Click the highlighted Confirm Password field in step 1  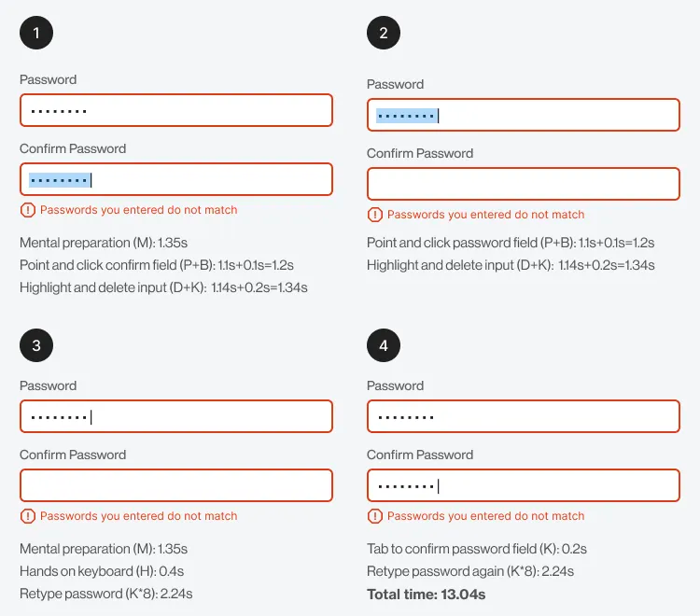click(x=175, y=179)
